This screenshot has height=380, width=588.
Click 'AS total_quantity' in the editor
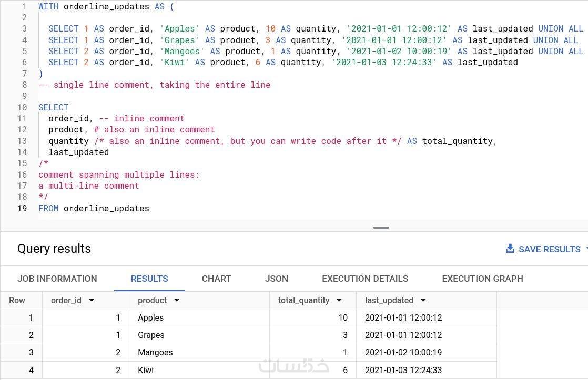point(449,141)
